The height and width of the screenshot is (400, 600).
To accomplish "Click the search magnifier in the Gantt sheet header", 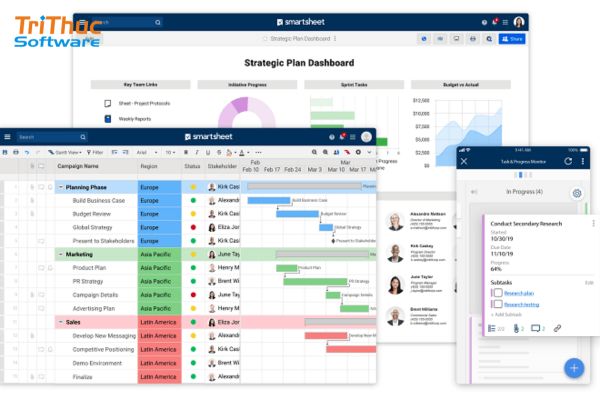I will (83, 137).
